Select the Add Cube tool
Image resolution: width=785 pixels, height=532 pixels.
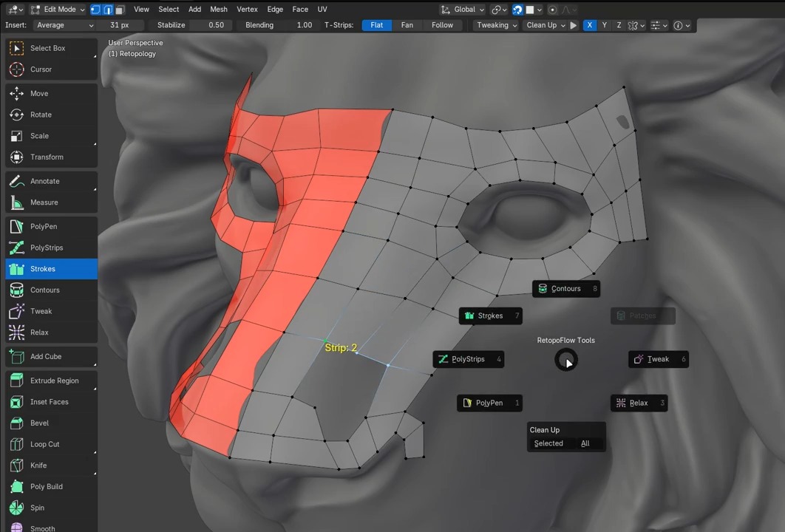tap(52, 356)
